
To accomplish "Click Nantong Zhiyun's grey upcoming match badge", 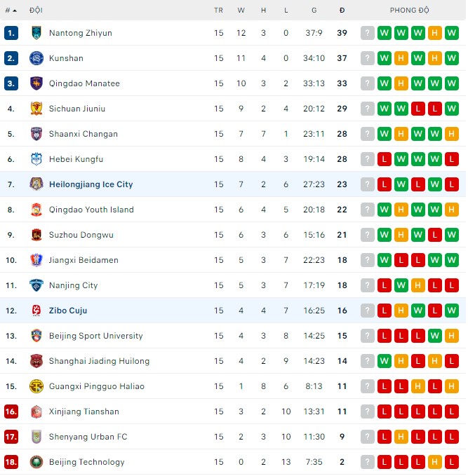I will coord(368,33).
